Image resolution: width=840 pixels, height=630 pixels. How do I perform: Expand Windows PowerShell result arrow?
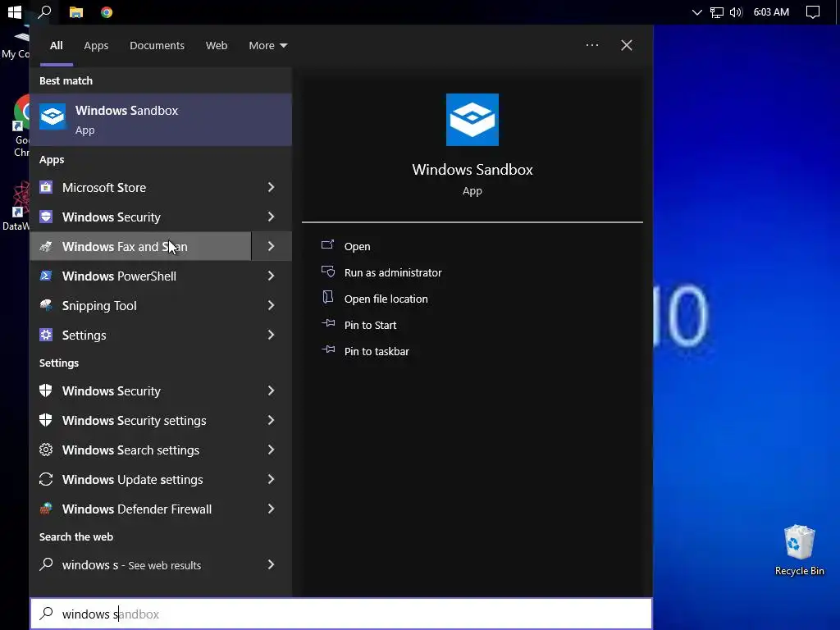tap(271, 276)
